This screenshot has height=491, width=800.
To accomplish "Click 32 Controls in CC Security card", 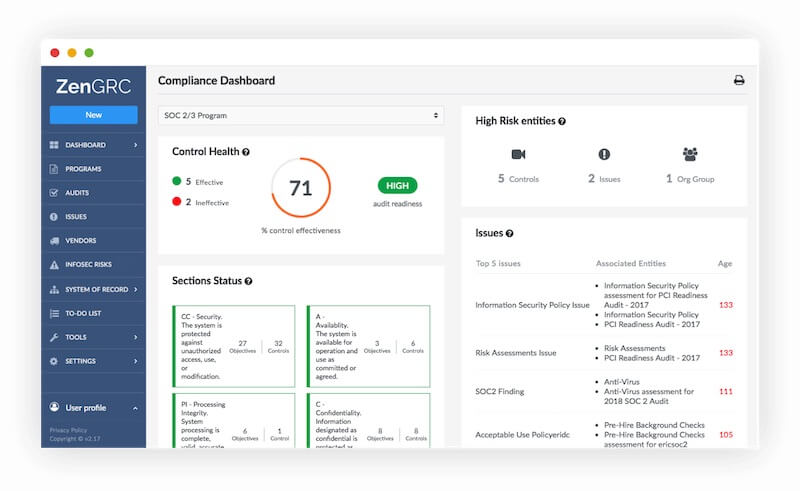I will click(x=279, y=347).
